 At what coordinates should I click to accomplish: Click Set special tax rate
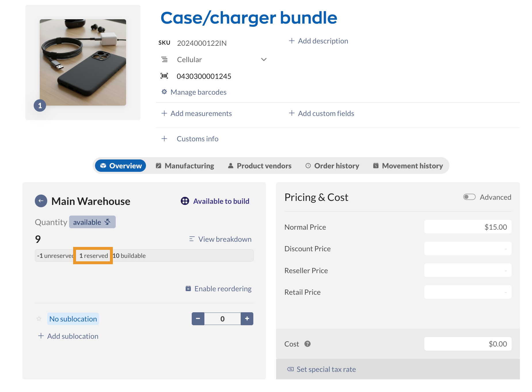pyautogui.click(x=322, y=369)
